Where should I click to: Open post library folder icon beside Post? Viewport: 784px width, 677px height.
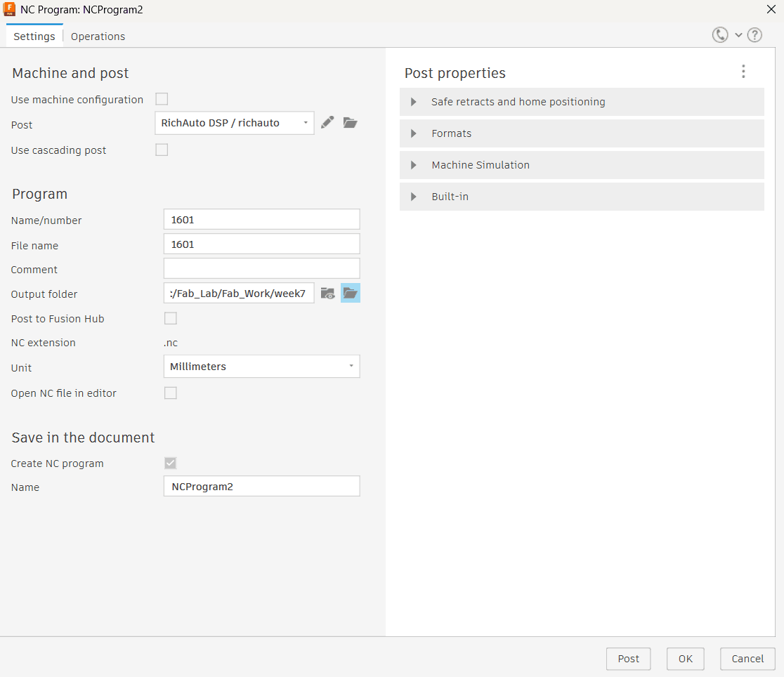(x=350, y=122)
